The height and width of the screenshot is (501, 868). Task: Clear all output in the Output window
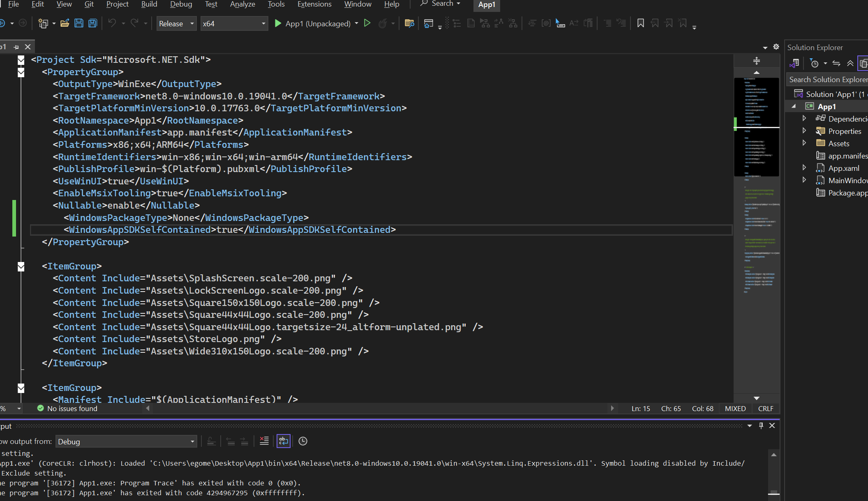pos(264,441)
